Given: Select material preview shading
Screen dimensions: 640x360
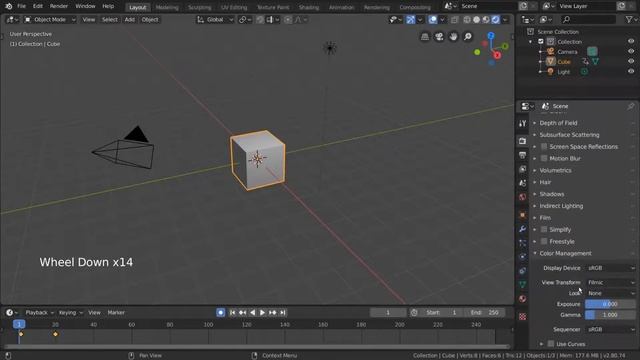Looking at the screenshot, I should [486, 20].
